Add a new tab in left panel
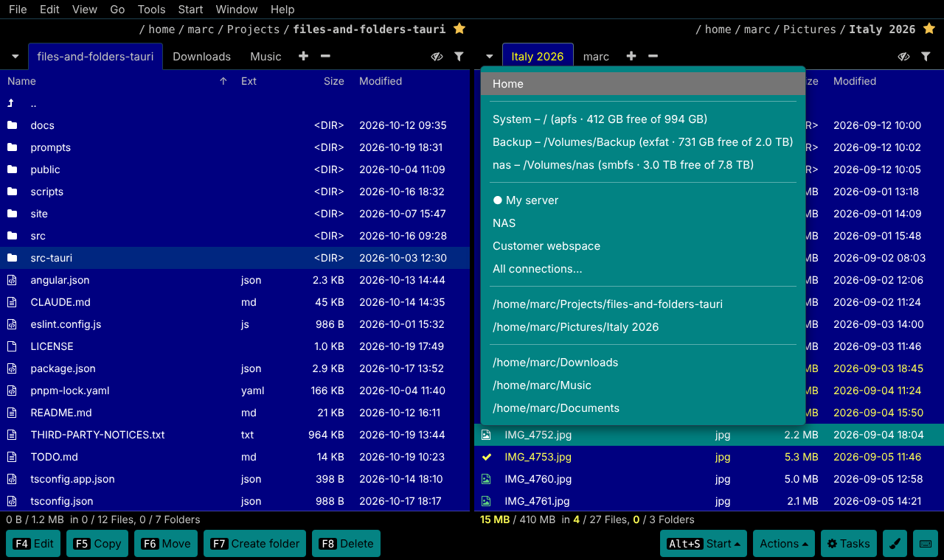Image resolution: width=944 pixels, height=560 pixels. point(303,56)
